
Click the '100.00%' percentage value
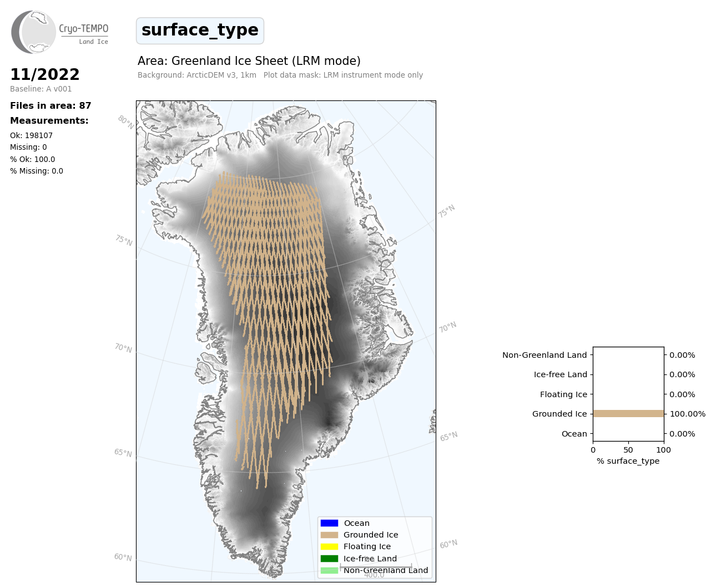688,414
